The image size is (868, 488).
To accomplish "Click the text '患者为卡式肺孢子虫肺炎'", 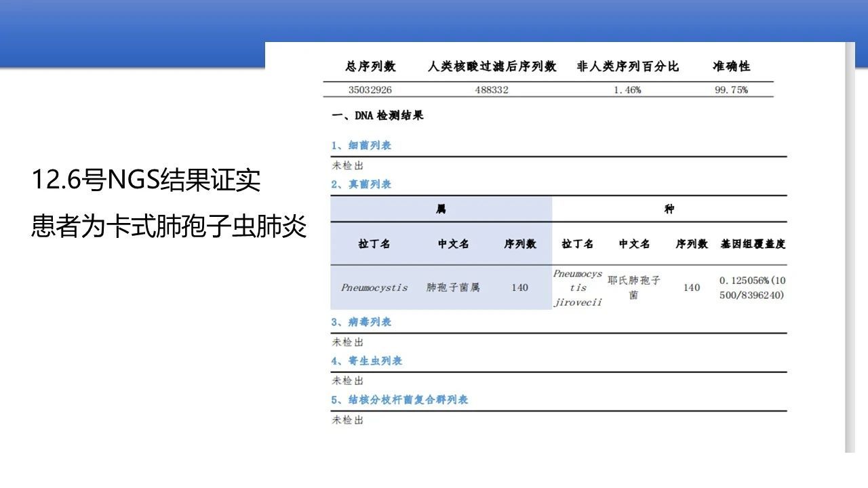I will [169, 226].
